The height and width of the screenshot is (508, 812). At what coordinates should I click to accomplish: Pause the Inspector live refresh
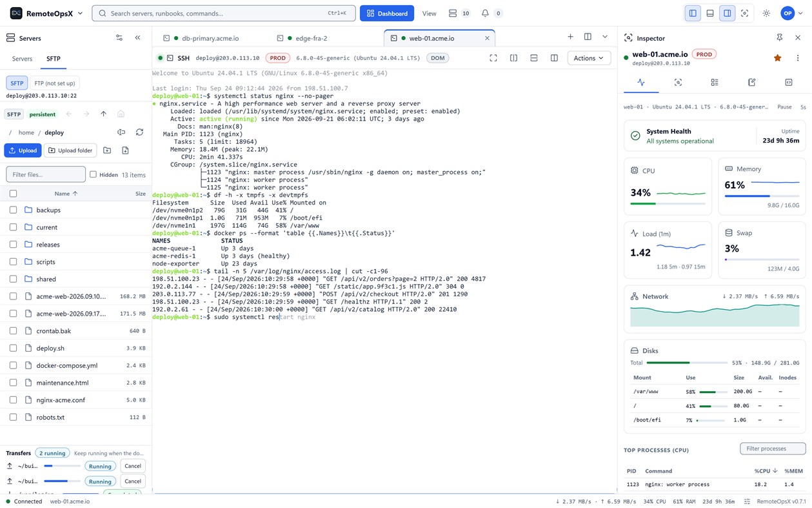click(x=784, y=107)
